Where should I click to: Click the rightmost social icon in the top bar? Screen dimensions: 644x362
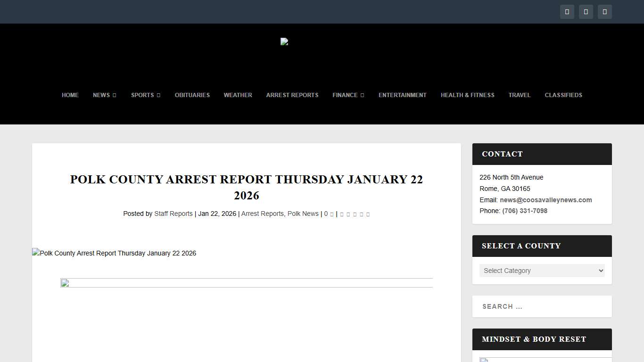605,12
